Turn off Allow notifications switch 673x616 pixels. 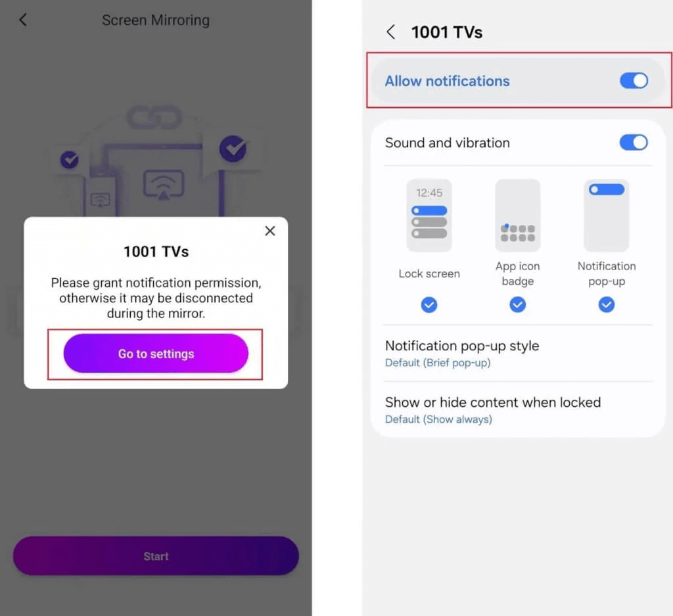(x=634, y=81)
